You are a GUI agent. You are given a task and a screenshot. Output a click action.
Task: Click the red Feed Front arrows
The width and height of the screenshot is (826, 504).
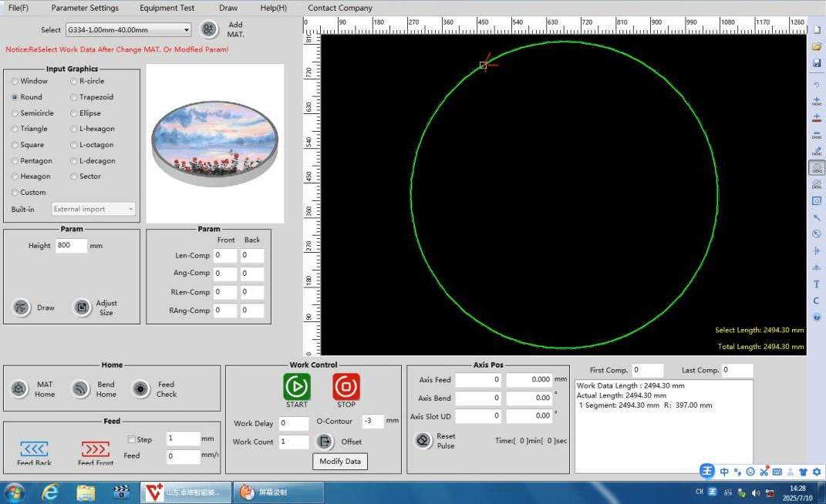pos(96,449)
